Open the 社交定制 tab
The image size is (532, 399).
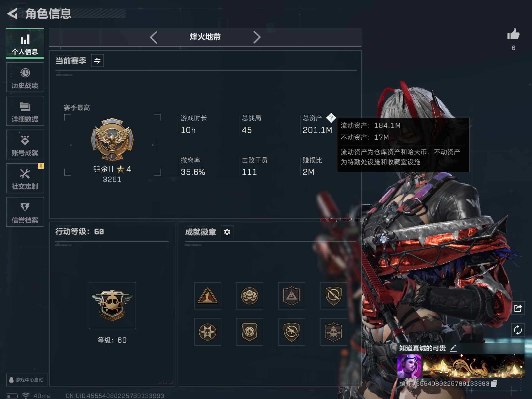click(25, 178)
